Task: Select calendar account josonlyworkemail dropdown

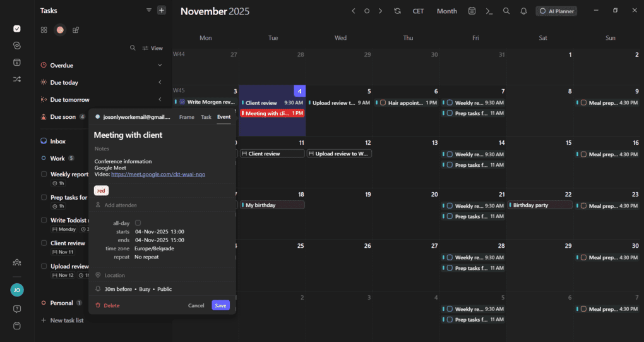Action: (133, 117)
